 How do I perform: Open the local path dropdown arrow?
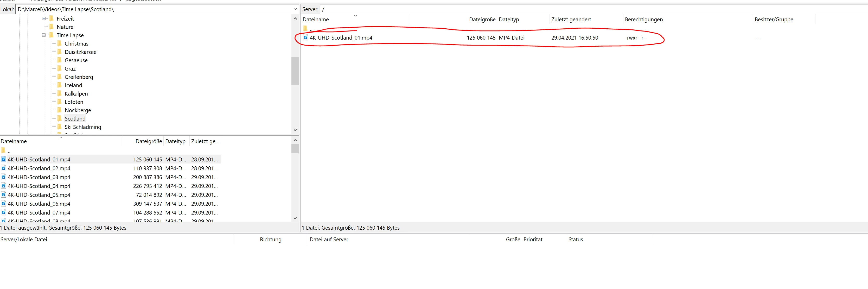tap(295, 9)
